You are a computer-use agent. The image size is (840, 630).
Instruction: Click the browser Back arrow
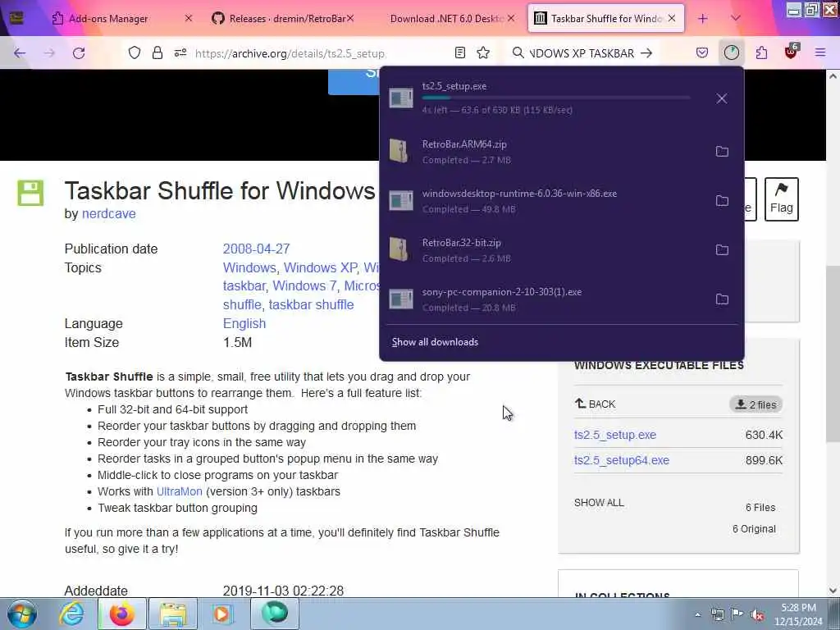tap(20, 53)
